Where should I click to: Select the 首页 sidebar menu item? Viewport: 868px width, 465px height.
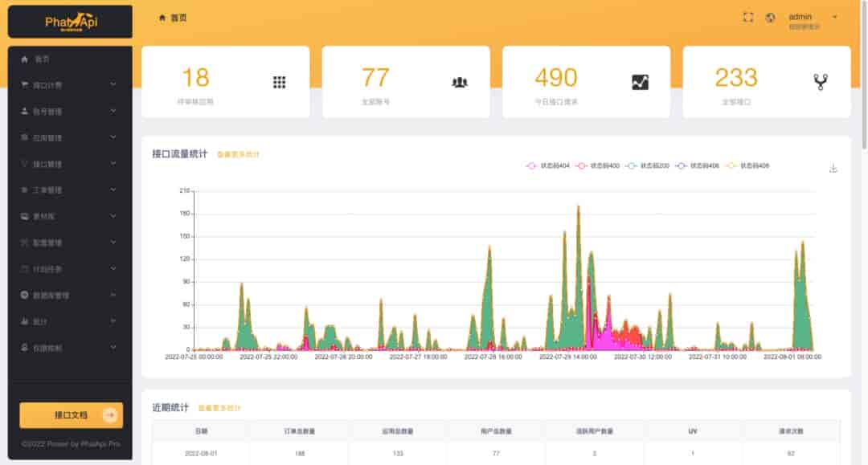(x=70, y=59)
